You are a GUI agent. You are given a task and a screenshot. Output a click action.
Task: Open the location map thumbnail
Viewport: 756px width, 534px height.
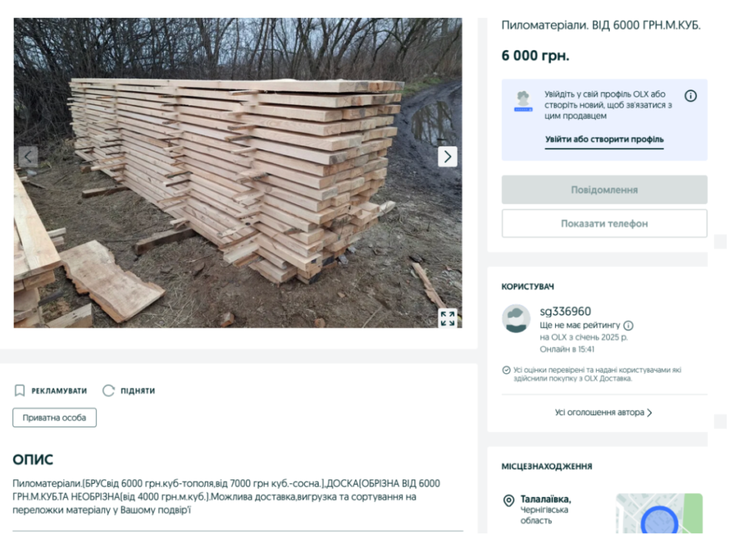[659, 513]
